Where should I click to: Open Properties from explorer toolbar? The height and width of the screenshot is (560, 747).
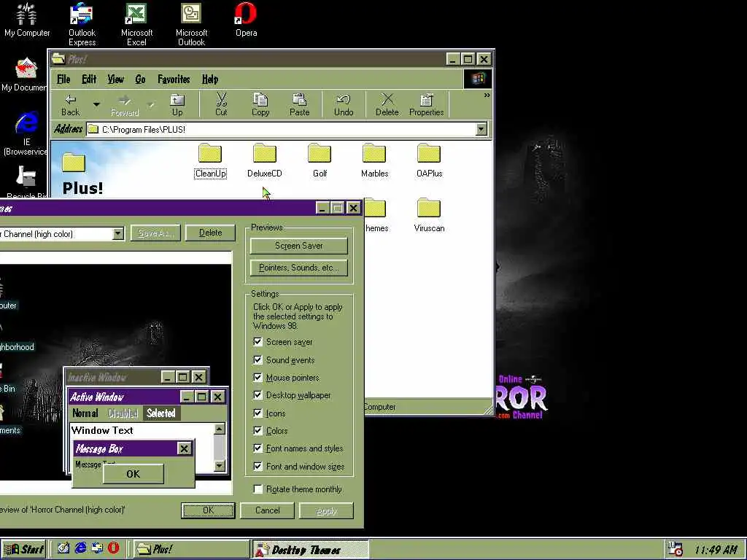426,105
